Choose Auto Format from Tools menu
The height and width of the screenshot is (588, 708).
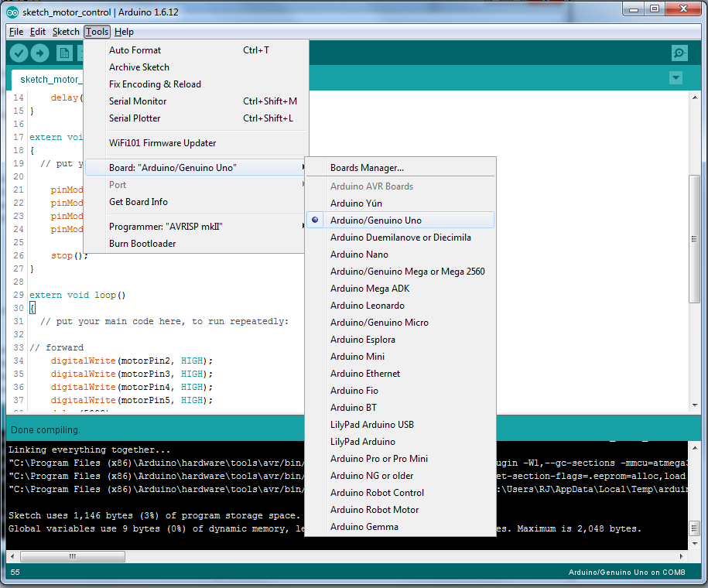pos(135,50)
